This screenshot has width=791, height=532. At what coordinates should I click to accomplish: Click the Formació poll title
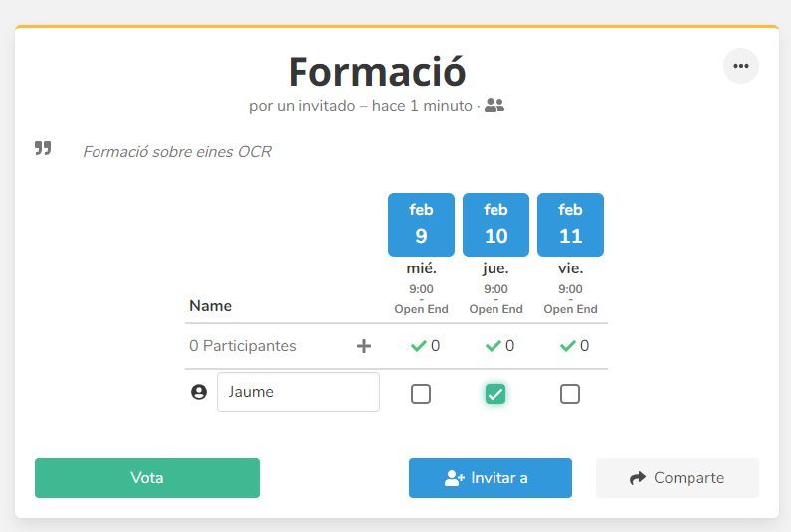(377, 72)
